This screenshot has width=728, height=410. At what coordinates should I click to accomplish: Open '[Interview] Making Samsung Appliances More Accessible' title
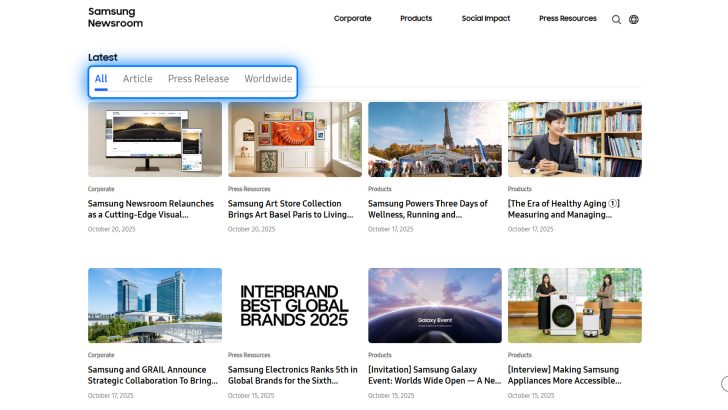tap(565, 375)
